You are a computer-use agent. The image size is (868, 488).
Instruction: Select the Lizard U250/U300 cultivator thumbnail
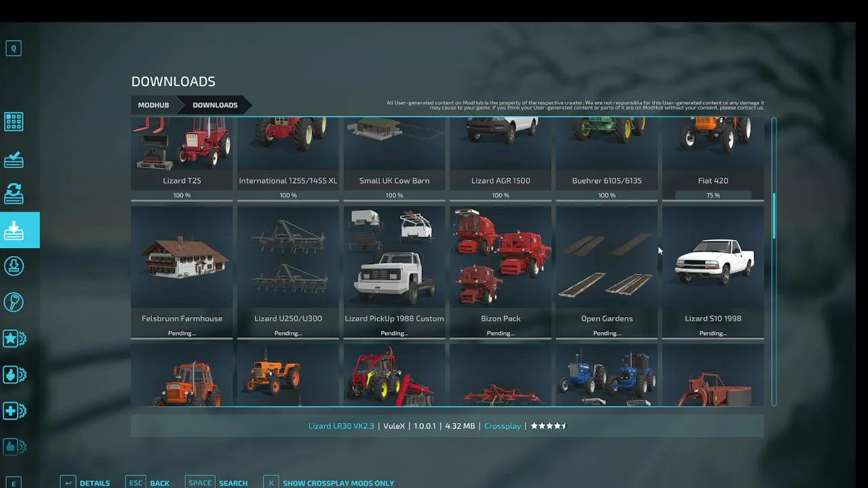pos(288,258)
